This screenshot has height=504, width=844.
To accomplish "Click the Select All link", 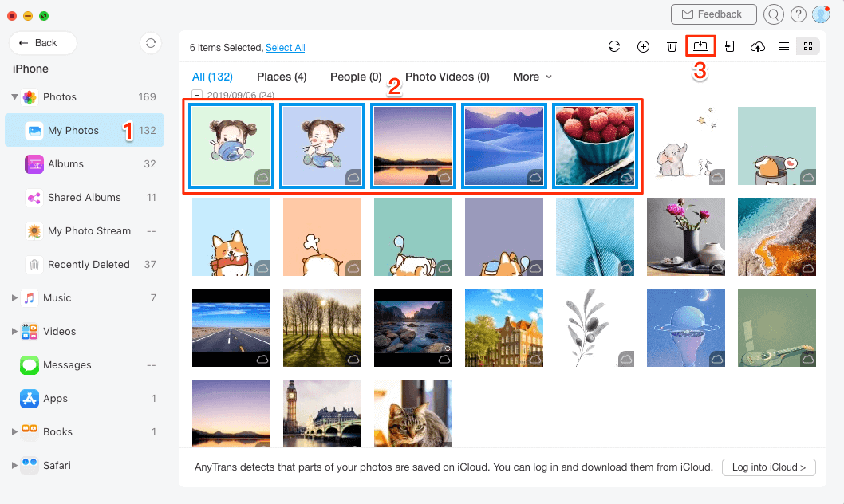I will (x=285, y=48).
